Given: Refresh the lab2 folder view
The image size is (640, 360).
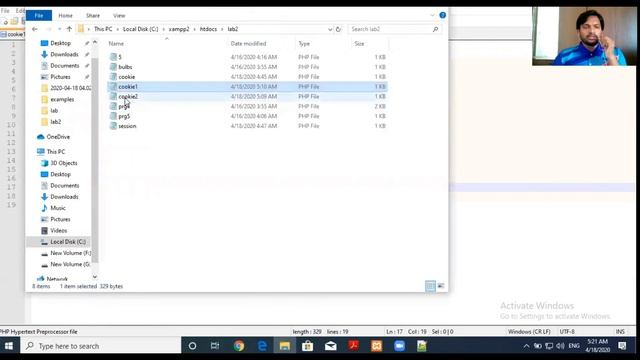Looking at the screenshot, I should (338, 29).
